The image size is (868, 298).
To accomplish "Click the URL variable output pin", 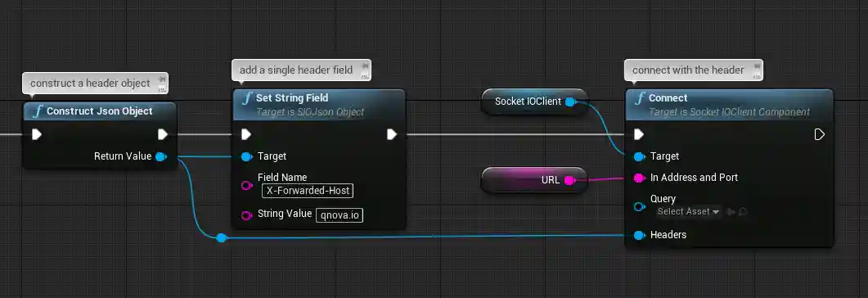I will pyautogui.click(x=569, y=181).
